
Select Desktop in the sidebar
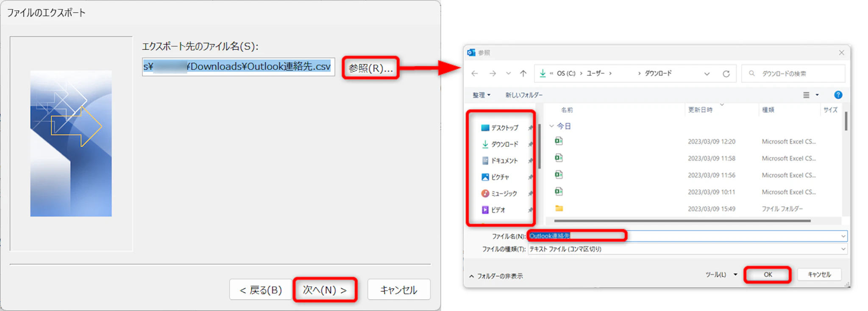pyautogui.click(x=504, y=128)
